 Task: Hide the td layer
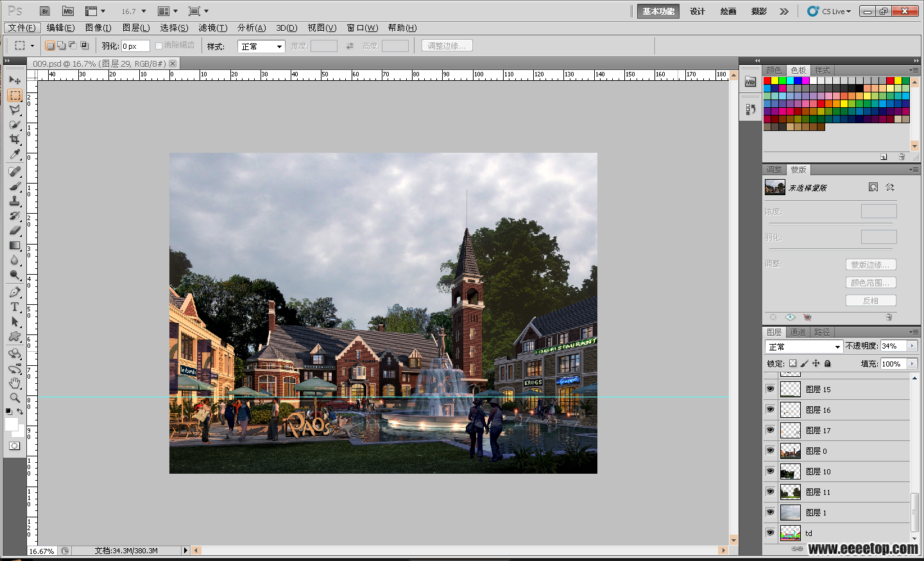pos(770,533)
